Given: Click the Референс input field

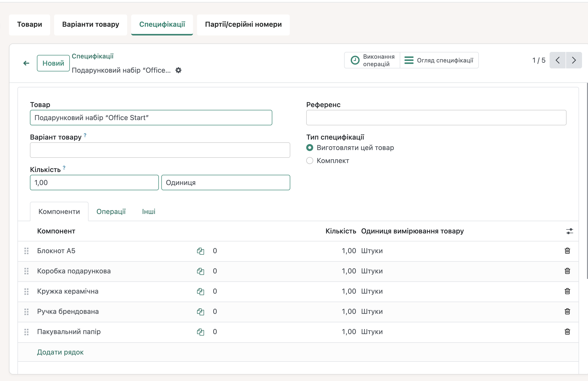Looking at the screenshot, I should 436,118.
